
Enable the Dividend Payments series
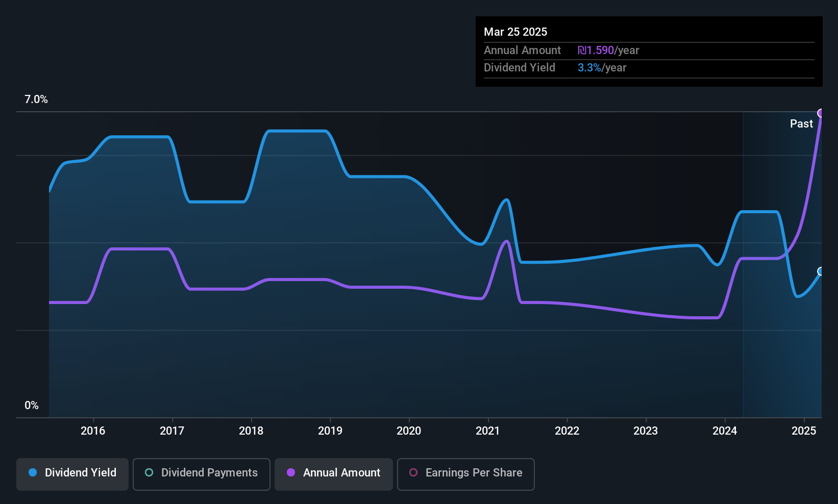click(x=202, y=474)
